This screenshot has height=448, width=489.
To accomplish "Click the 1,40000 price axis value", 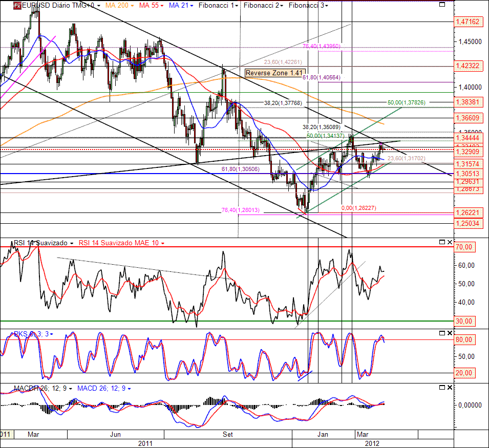I will click(x=470, y=87).
